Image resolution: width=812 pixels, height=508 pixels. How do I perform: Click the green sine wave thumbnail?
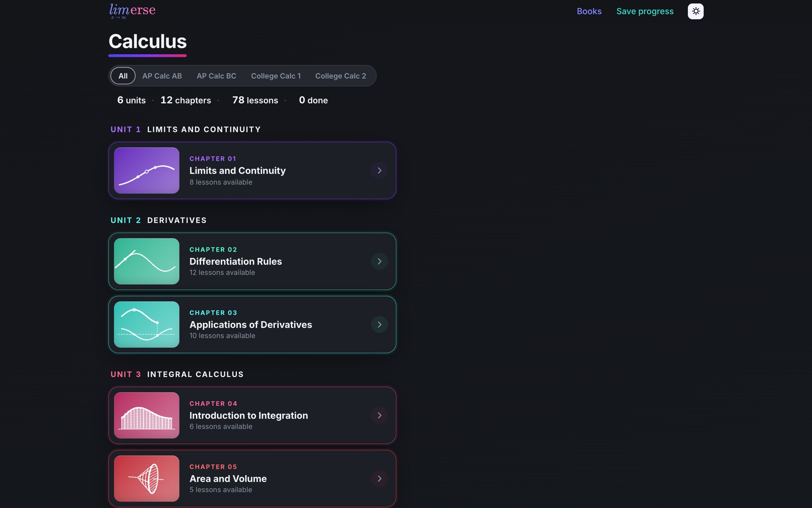pos(147,261)
